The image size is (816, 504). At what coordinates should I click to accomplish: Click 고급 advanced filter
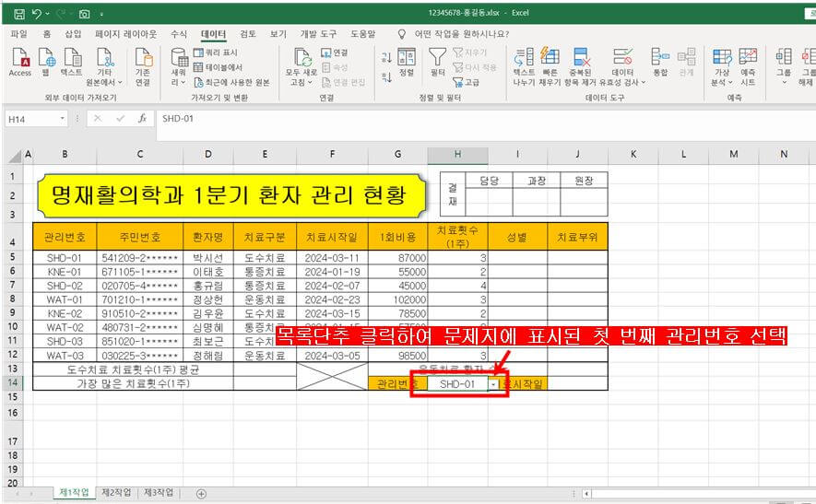[467, 82]
